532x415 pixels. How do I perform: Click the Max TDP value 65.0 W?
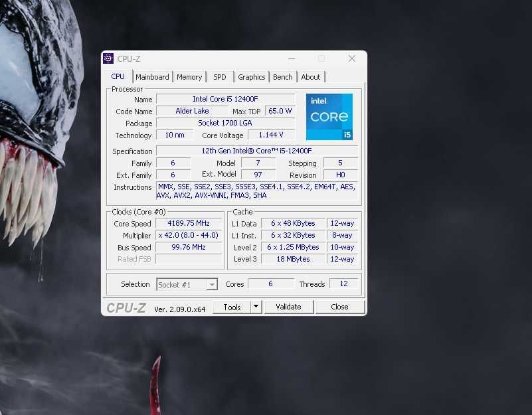tap(280, 111)
